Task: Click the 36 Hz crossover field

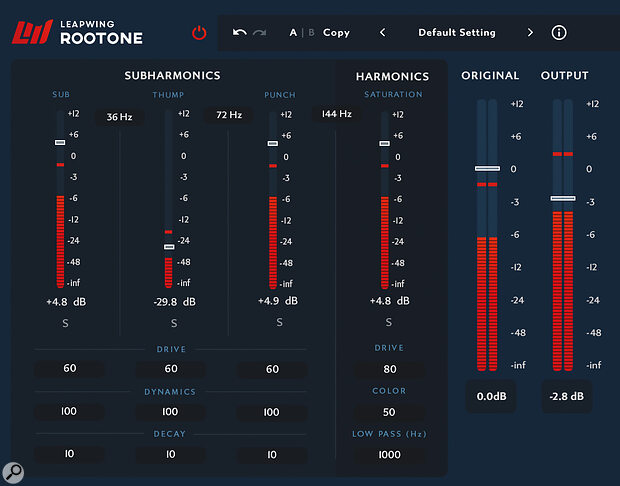Action: (119, 117)
